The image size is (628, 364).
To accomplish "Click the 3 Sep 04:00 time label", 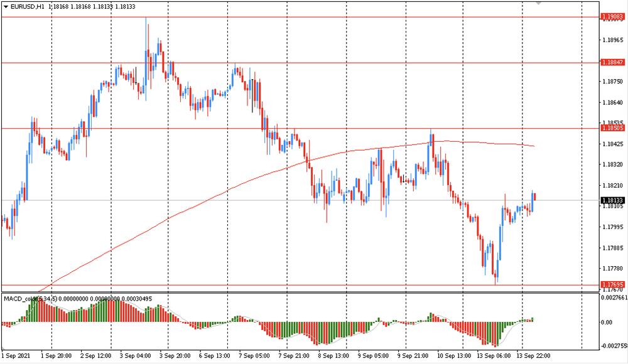I will click(136, 356).
